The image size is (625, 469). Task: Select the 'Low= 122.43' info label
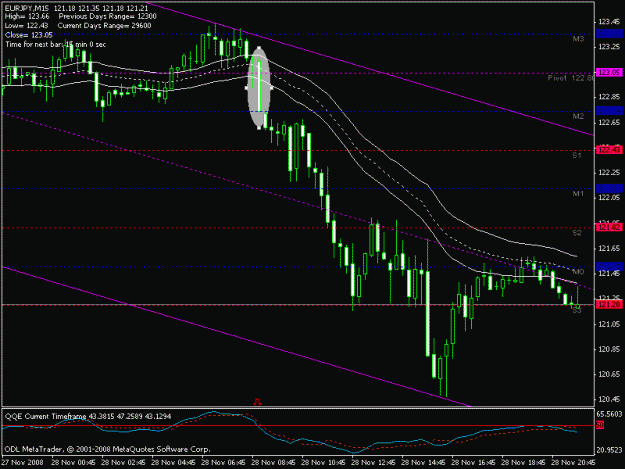click(26, 26)
